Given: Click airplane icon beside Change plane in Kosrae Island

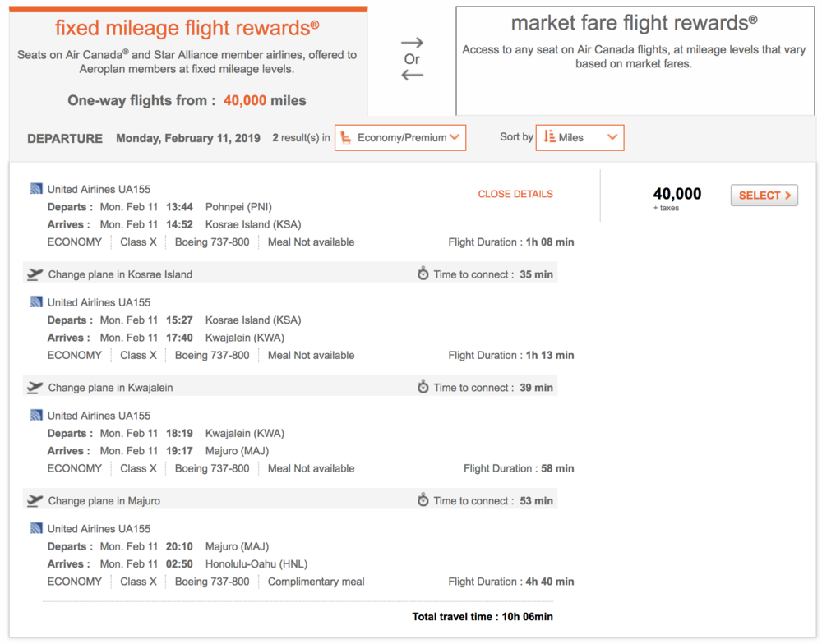Looking at the screenshot, I should [x=35, y=274].
